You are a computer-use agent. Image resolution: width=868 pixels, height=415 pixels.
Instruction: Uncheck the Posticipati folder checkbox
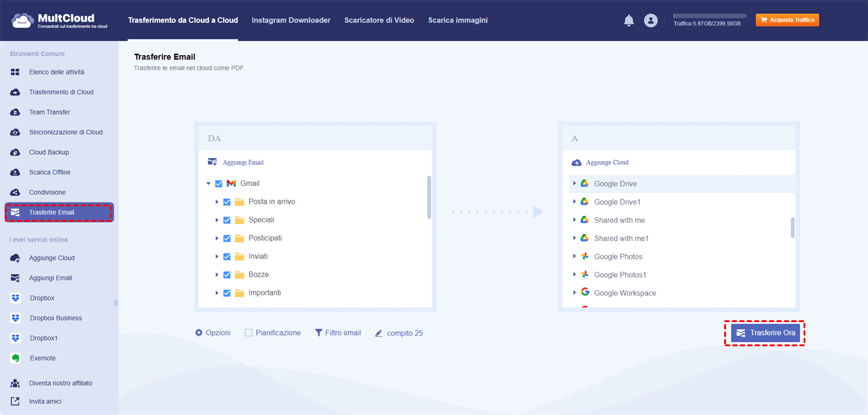pos(227,238)
